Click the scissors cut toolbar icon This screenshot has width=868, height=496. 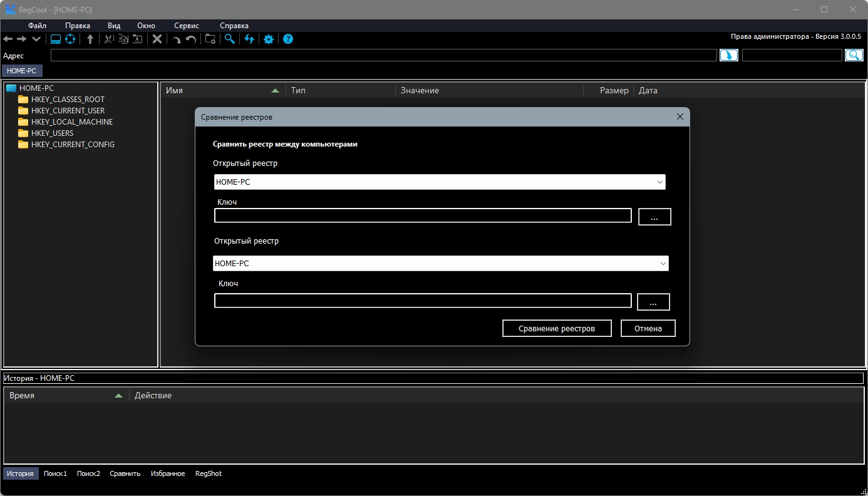(x=108, y=39)
